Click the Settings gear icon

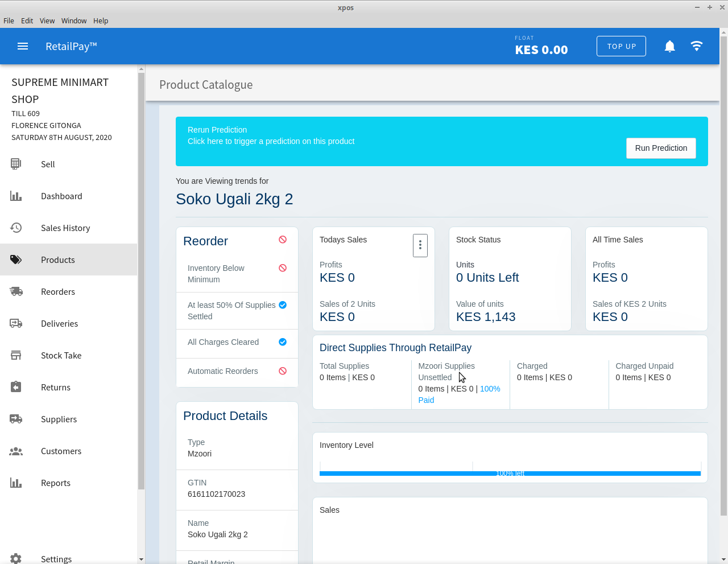click(16, 559)
